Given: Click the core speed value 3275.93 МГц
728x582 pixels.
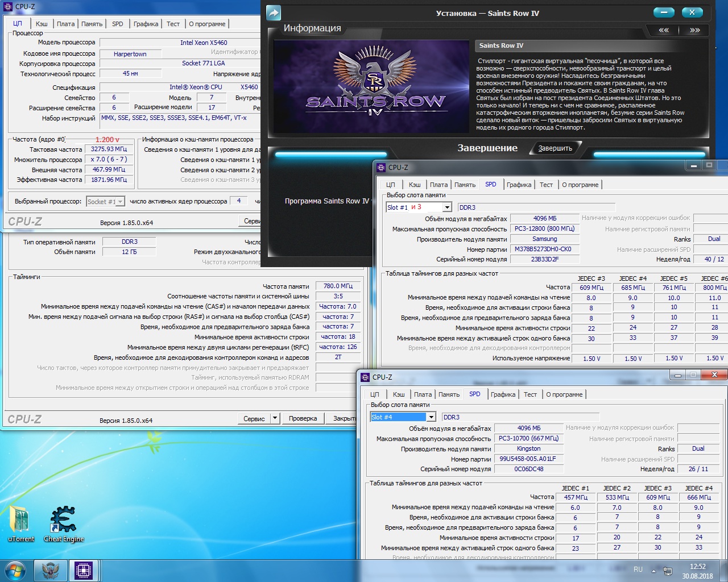Looking at the screenshot, I should tap(109, 149).
